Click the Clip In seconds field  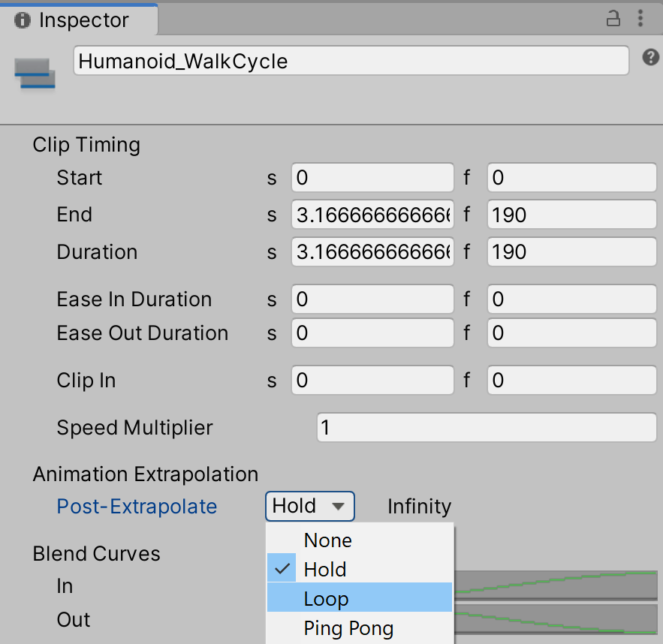(x=372, y=381)
